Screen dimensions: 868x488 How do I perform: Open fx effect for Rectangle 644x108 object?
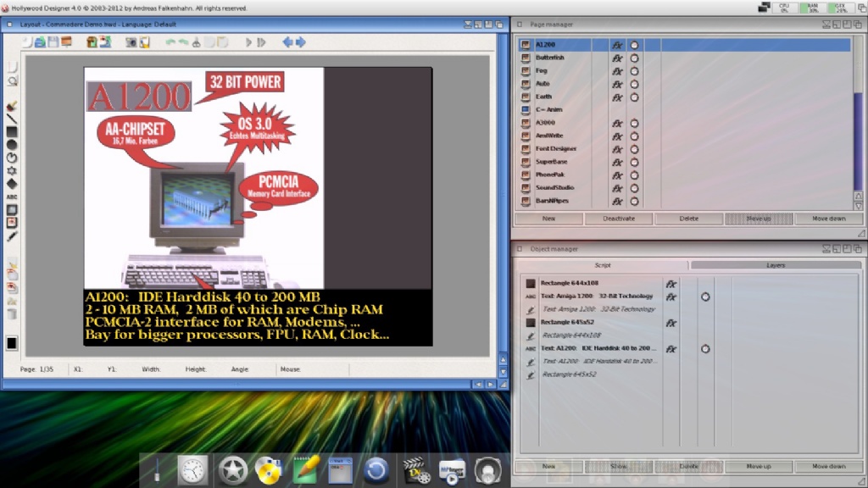(x=671, y=284)
